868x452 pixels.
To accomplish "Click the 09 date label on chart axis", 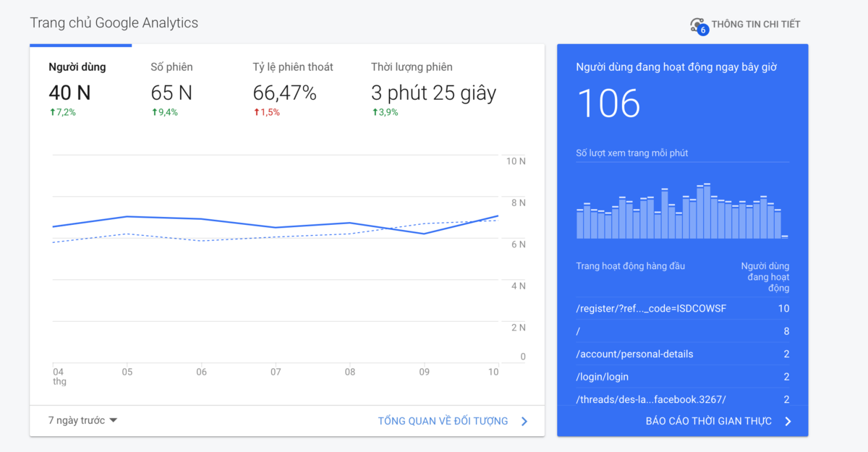I will pyautogui.click(x=424, y=372).
